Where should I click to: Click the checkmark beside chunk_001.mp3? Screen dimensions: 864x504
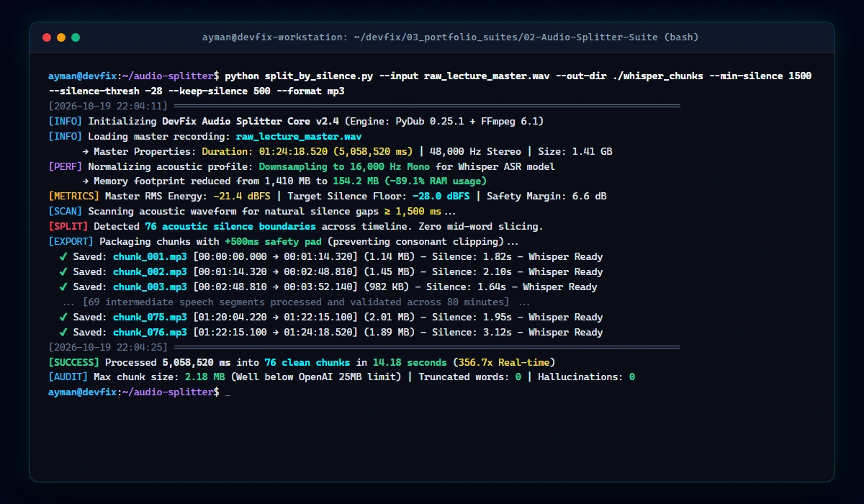point(63,257)
